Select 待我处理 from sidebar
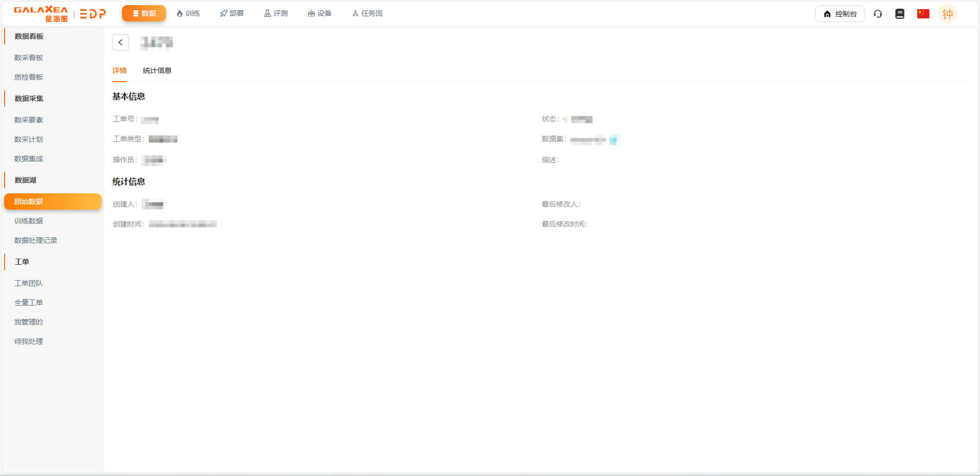 (x=29, y=341)
